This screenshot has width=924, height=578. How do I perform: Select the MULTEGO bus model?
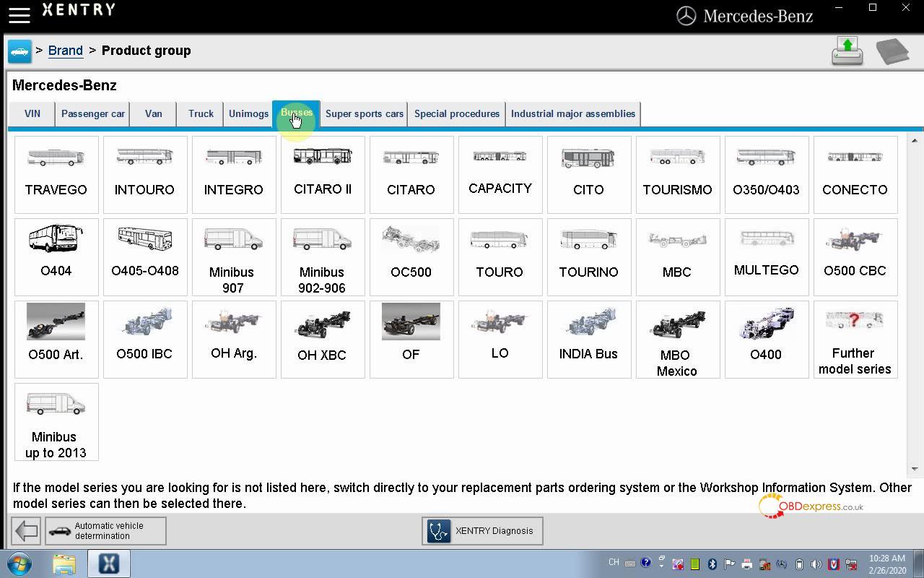point(767,257)
